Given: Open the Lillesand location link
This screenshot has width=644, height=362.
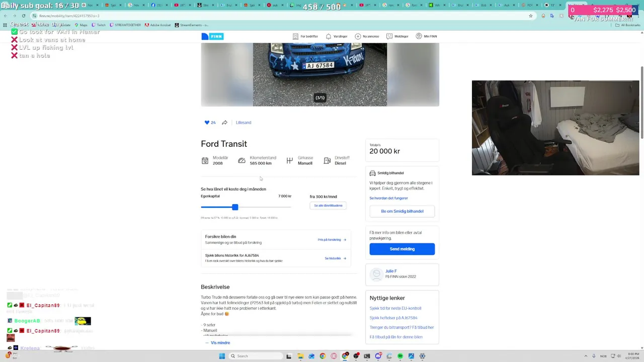Looking at the screenshot, I should click(x=244, y=123).
